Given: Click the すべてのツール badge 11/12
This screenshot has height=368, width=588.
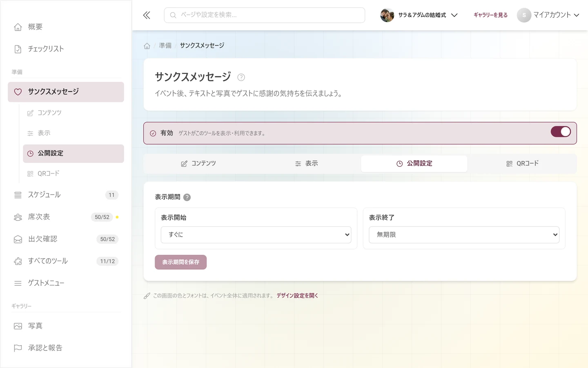Looking at the screenshot, I should [107, 261].
